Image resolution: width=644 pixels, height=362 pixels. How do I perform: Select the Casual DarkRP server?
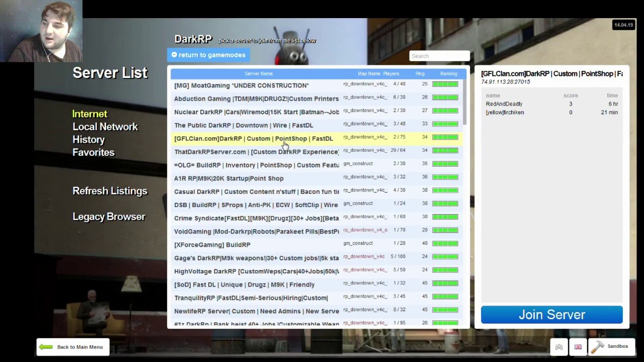click(x=316, y=192)
